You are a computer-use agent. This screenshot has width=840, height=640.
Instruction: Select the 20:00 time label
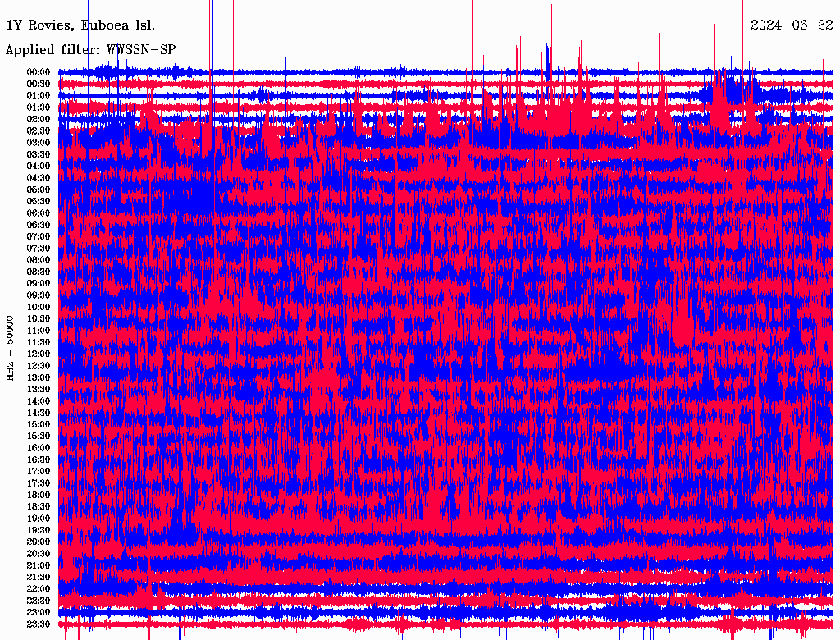click(x=39, y=542)
